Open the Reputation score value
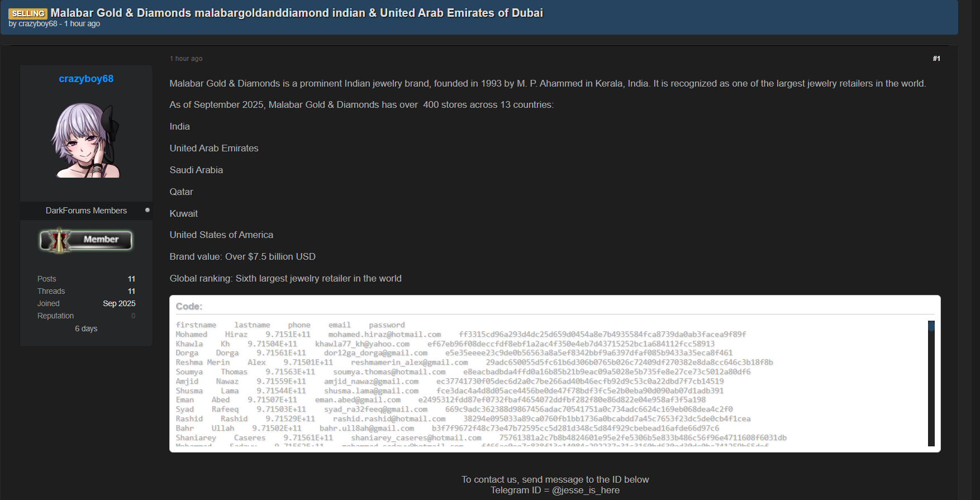The image size is (980, 500). 133,316
